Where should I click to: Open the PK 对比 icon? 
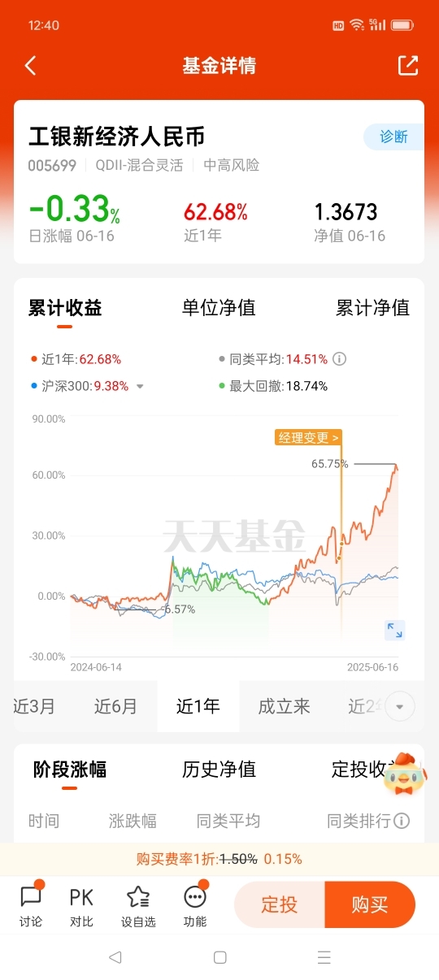81,897
